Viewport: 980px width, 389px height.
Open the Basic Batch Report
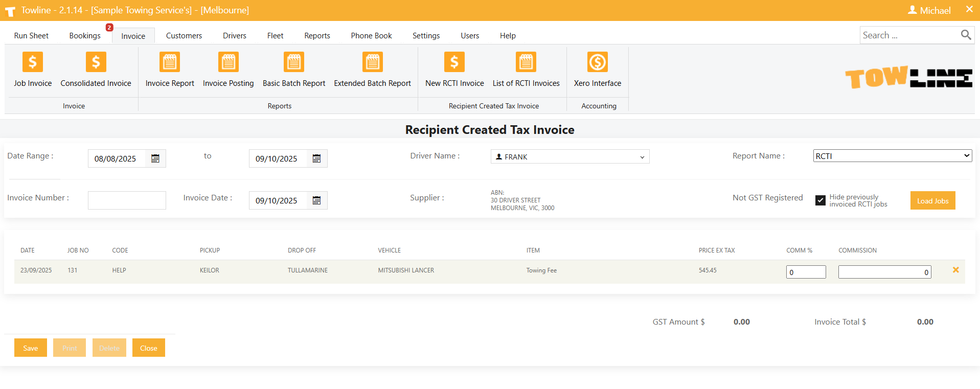point(294,70)
